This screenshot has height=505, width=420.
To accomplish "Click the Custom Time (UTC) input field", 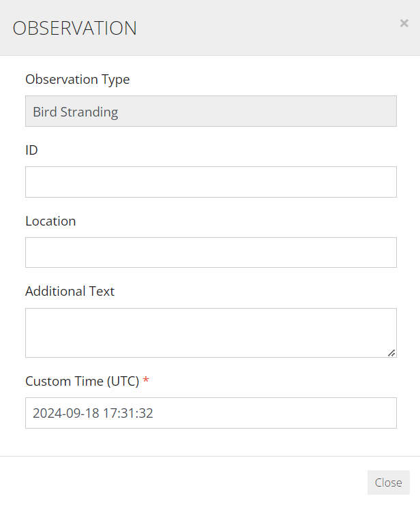I will coord(211,413).
